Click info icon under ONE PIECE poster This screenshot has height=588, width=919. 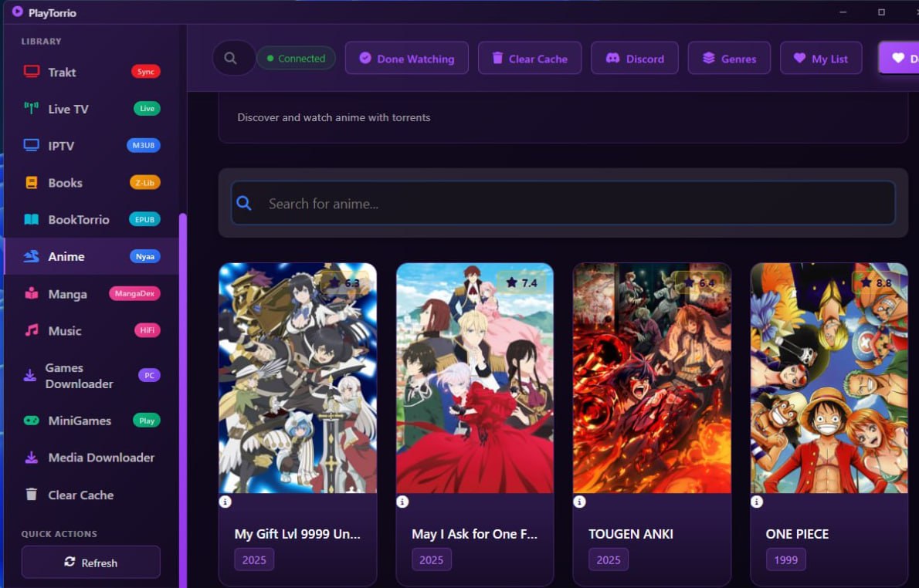click(757, 502)
